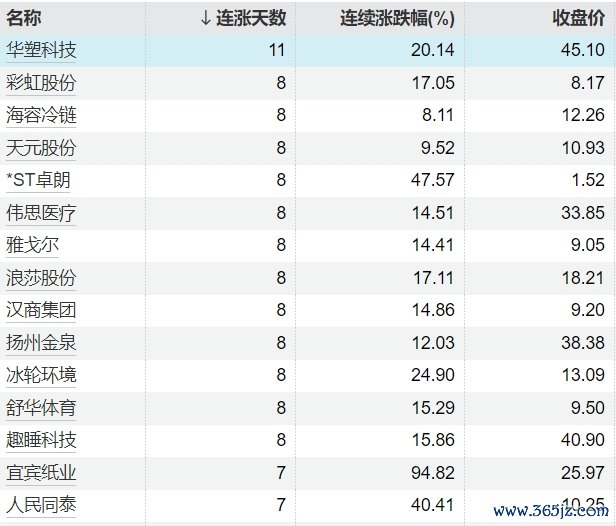Screen dimensions: 616x526
Task: Select closing price 18.21
Action: pos(583,278)
